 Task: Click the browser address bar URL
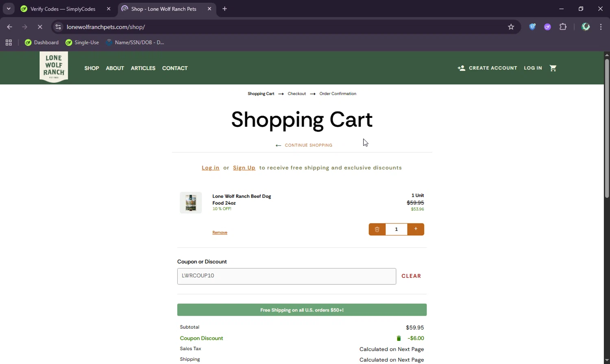tap(106, 27)
